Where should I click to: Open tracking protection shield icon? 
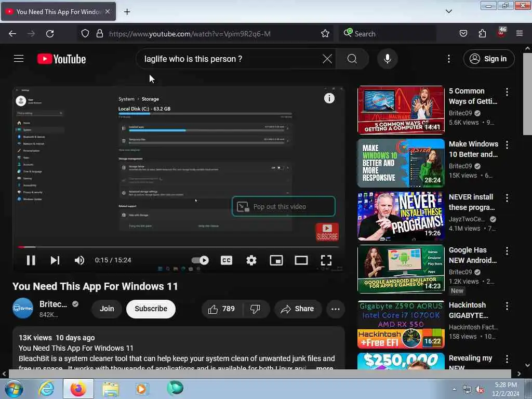coord(85,34)
